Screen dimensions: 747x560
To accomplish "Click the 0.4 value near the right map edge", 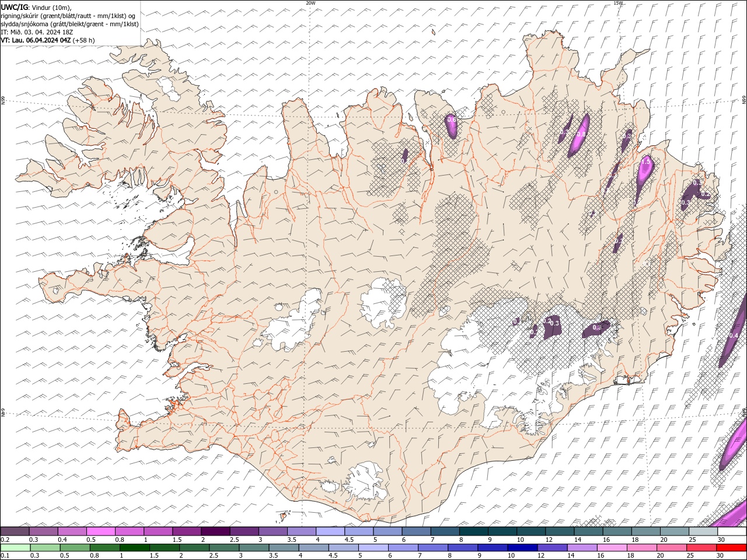I will coord(734,335).
